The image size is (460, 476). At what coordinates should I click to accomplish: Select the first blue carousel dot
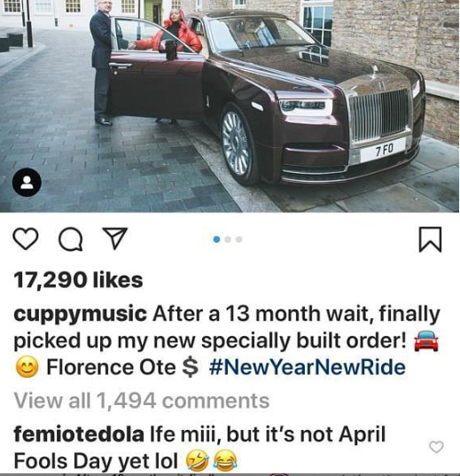tap(216, 239)
